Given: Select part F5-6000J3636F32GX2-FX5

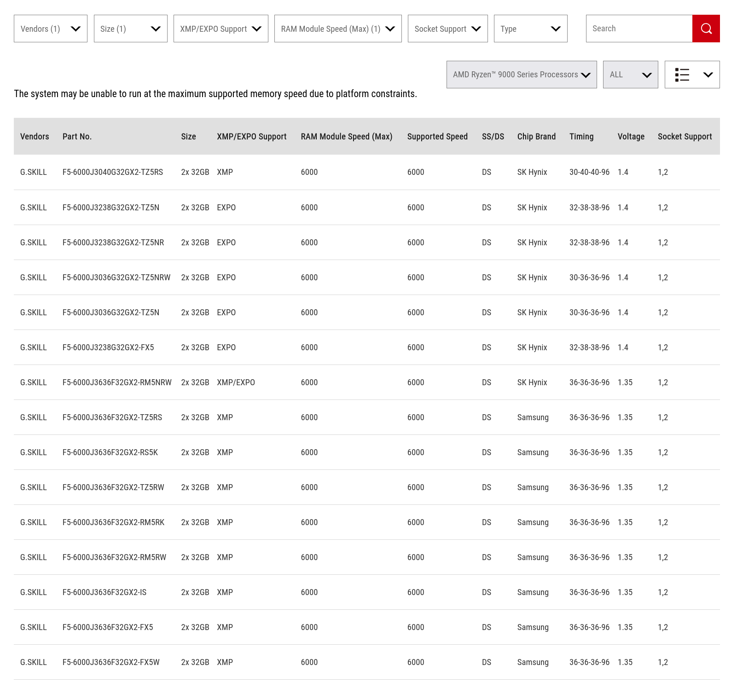Looking at the screenshot, I should coord(108,627).
